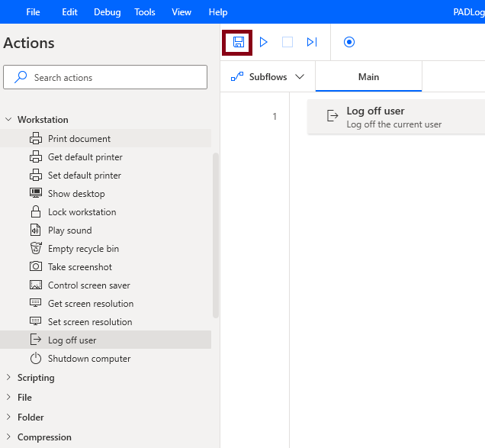This screenshot has width=485, height=448.
Task: Click the 'Log off the current user' description
Action: [393, 124]
